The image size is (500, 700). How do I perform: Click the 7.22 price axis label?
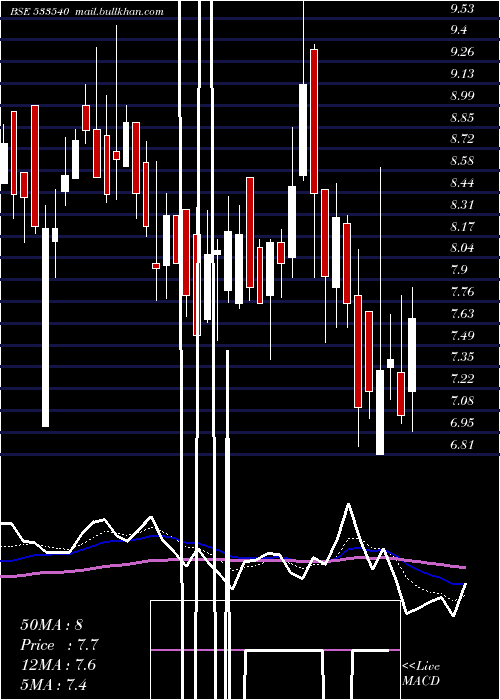[x=462, y=379]
